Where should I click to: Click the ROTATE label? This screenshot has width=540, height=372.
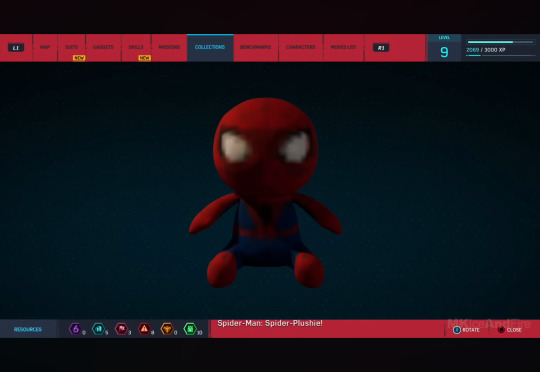coord(471,330)
